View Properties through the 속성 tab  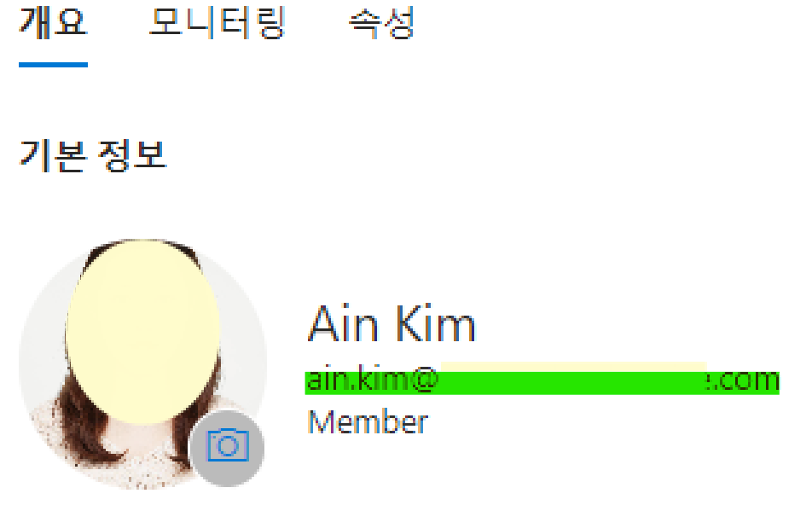(x=381, y=23)
